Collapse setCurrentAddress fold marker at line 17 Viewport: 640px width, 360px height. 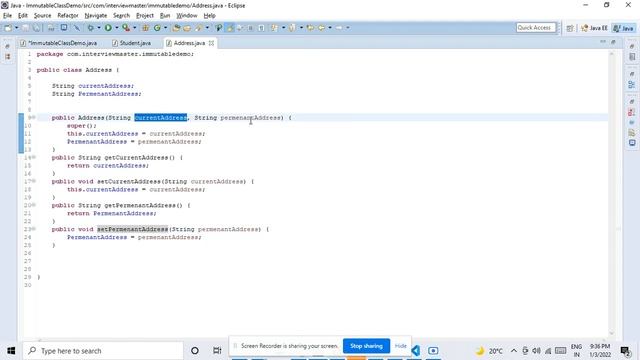[34, 181]
